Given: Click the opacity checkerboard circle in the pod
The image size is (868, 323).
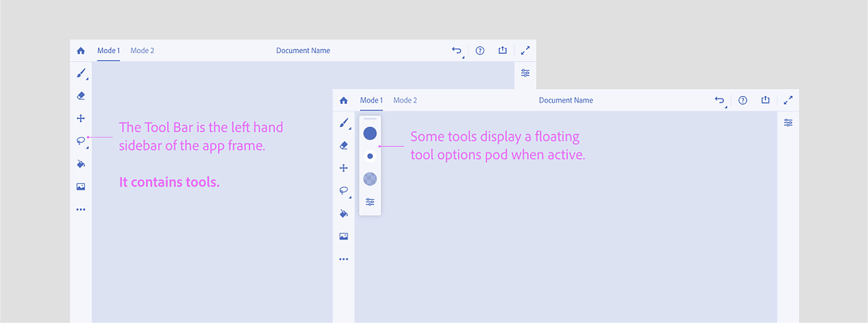Looking at the screenshot, I should point(370,179).
